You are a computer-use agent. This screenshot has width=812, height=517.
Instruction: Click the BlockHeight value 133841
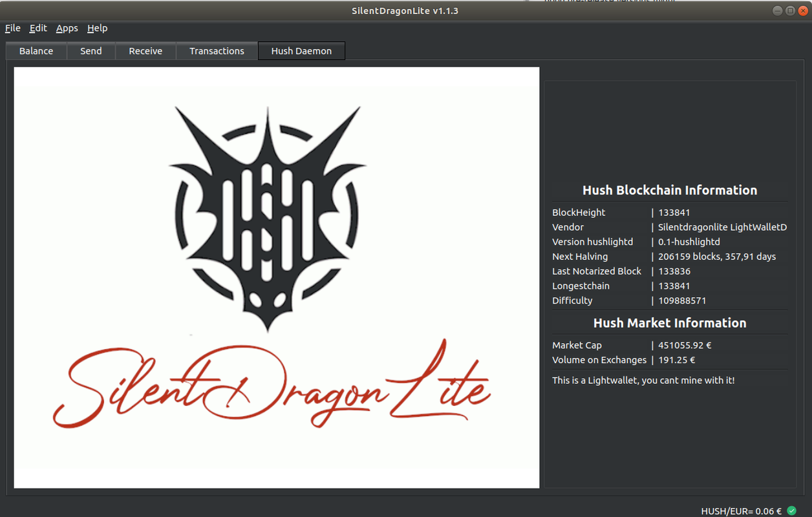674,213
